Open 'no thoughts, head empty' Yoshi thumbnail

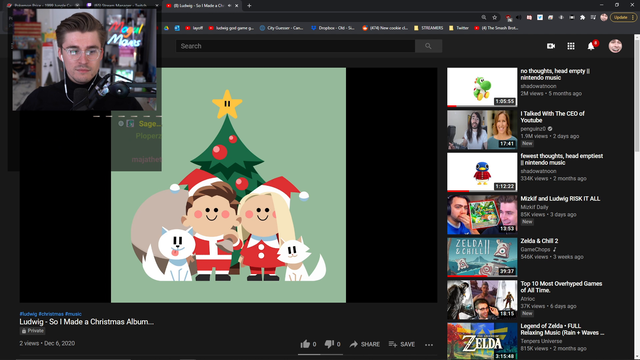tap(482, 87)
